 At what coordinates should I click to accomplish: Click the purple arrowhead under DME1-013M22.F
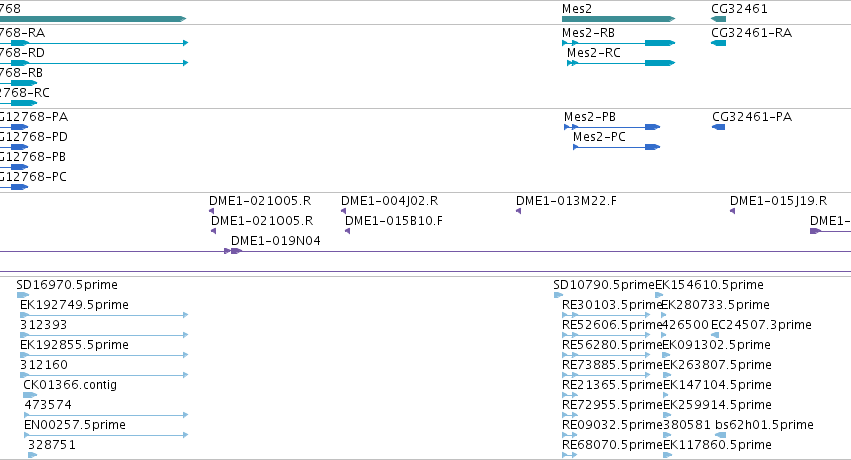[x=518, y=211]
